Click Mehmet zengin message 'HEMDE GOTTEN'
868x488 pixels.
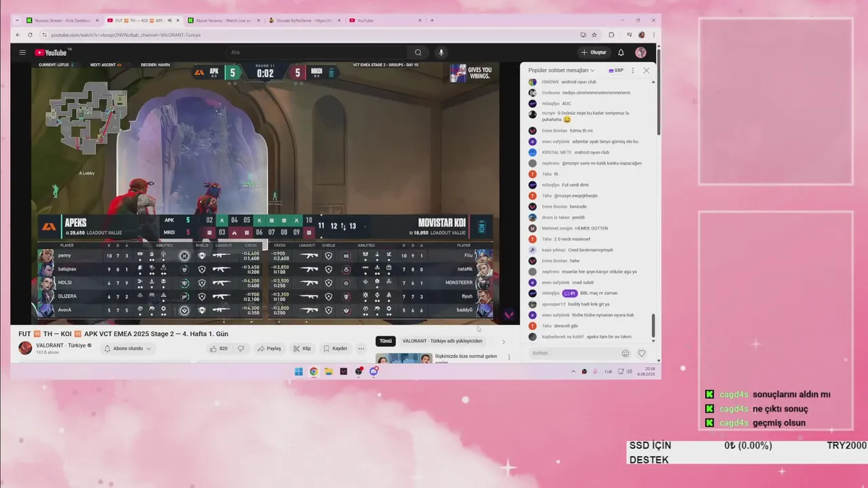(591, 228)
